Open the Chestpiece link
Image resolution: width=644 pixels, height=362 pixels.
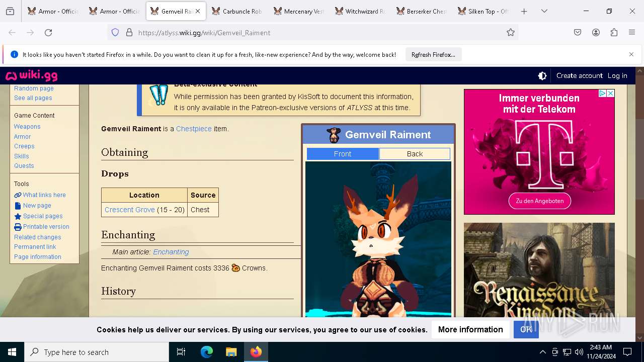(x=194, y=129)
